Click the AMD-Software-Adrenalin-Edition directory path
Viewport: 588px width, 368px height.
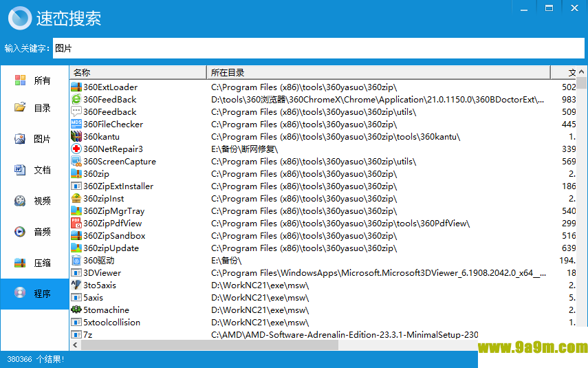345,334
